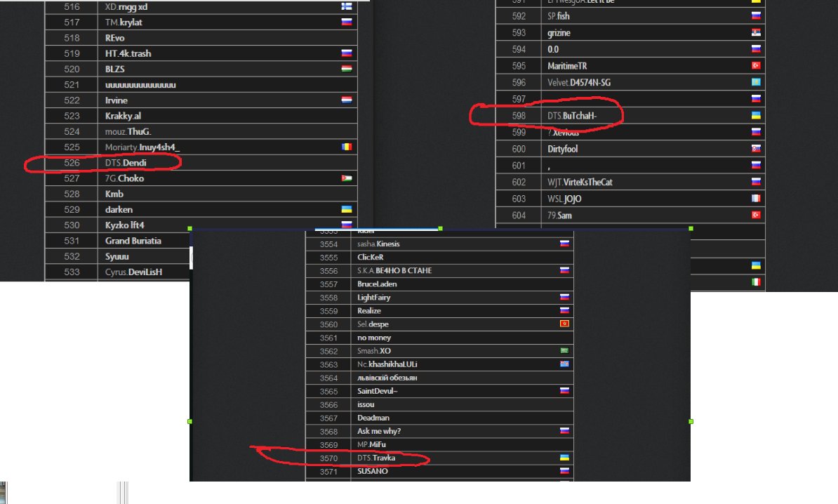Open the MP.MiFu player entry
Screen dimensions: 838x504
[371, 444]
